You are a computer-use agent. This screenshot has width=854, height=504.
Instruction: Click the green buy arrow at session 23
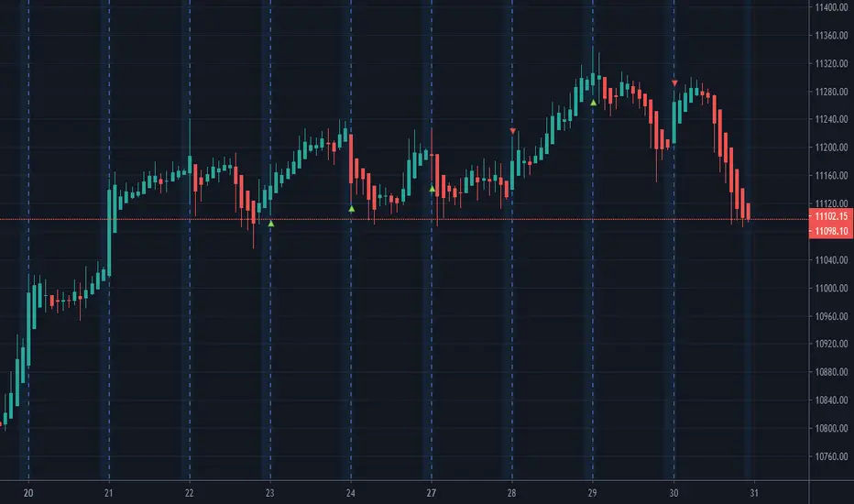pos(270,224)
